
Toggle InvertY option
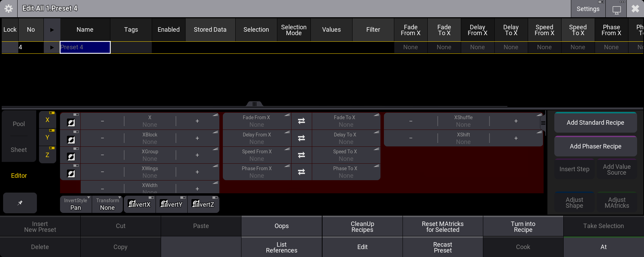pos(171,204)
